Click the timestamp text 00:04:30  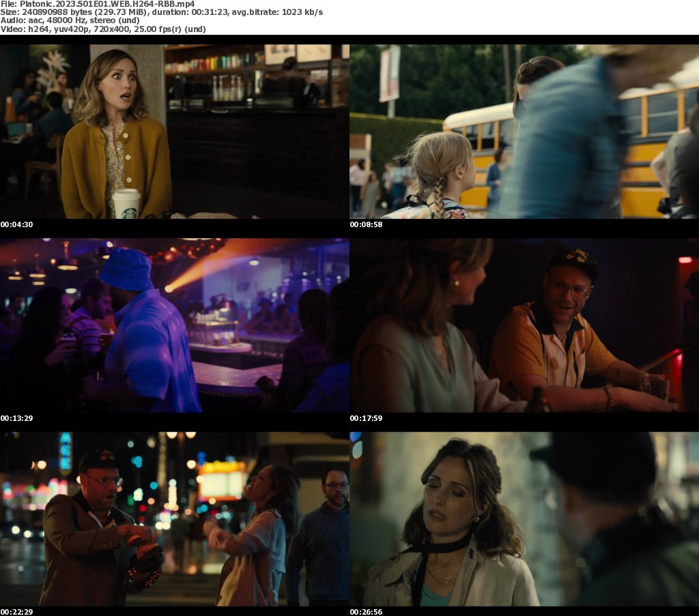[16, 224]
